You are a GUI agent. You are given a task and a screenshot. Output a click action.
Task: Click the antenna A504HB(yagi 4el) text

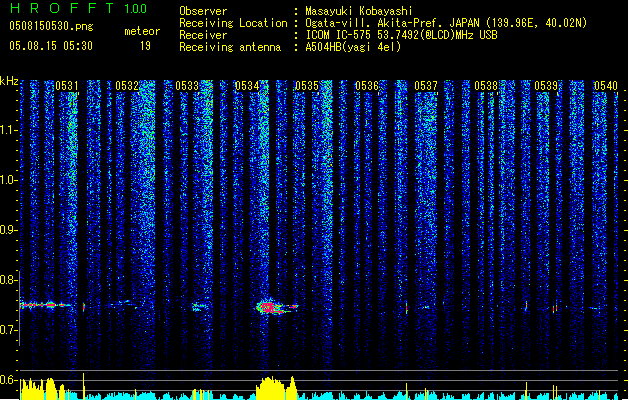[353, 47]
